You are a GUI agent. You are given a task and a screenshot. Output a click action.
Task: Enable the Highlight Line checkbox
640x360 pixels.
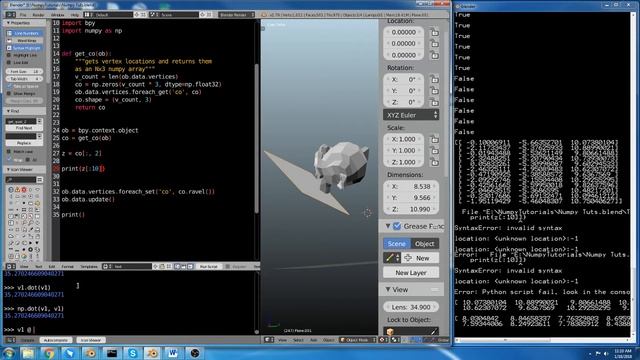pyautogui.click(x=9, y=55)
